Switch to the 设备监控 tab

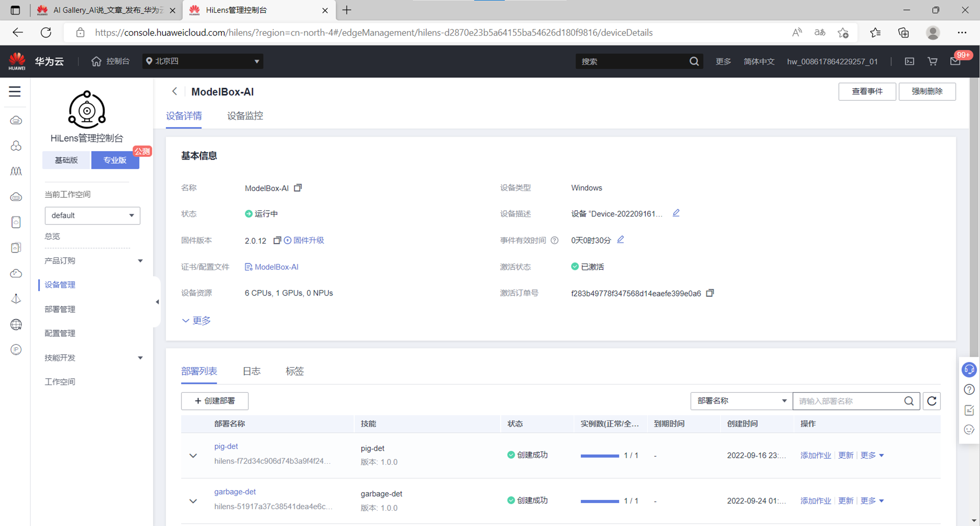[245, 116]
